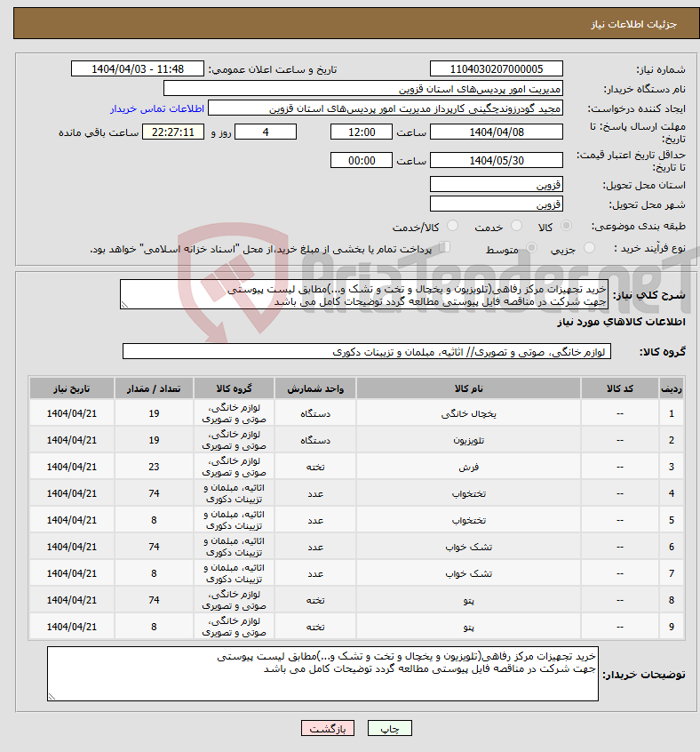Select the متوسط purchase type radio
The width and height of the screenshot is (700, 752).
coord(531,248)
